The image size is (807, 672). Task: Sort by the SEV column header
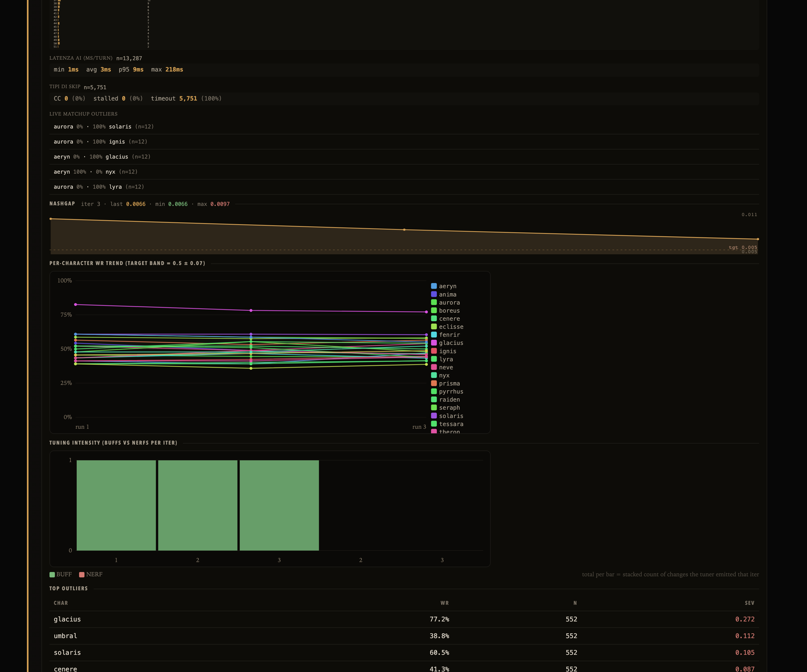(749, 603)
